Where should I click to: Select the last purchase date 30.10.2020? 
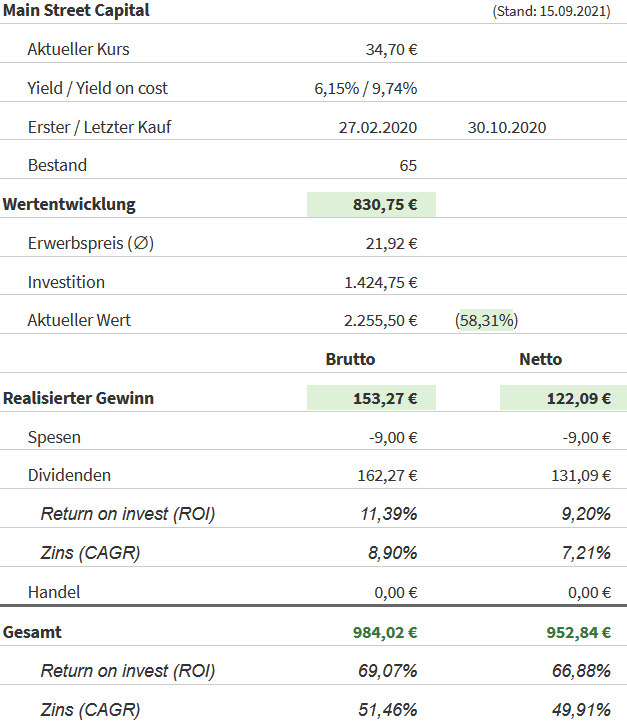(x=506, y=127)
